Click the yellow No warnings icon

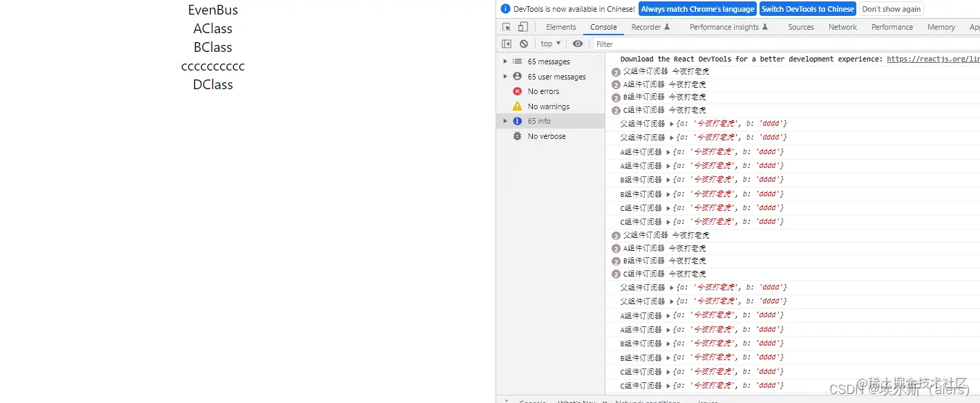pos(517,106)
